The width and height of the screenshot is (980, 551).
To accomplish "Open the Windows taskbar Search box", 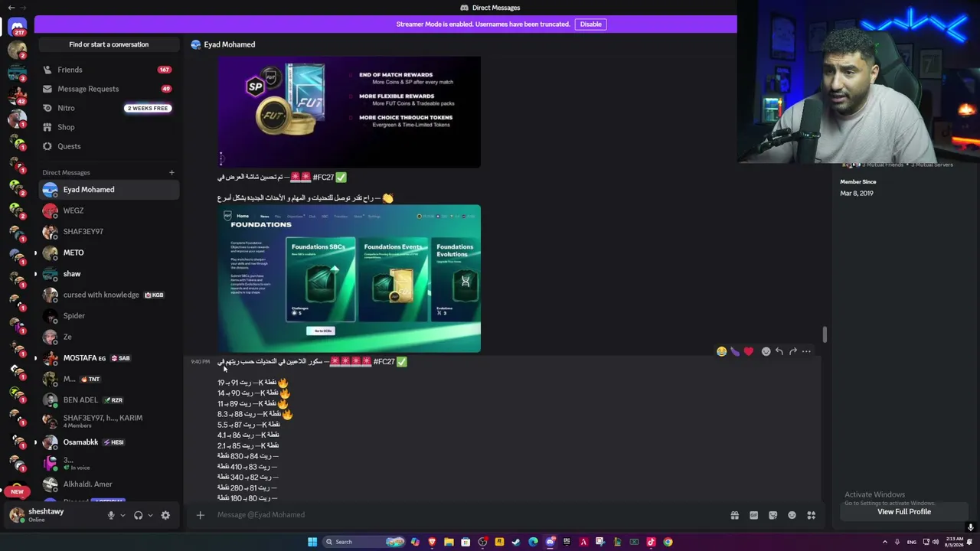I will tap(364, 542).
